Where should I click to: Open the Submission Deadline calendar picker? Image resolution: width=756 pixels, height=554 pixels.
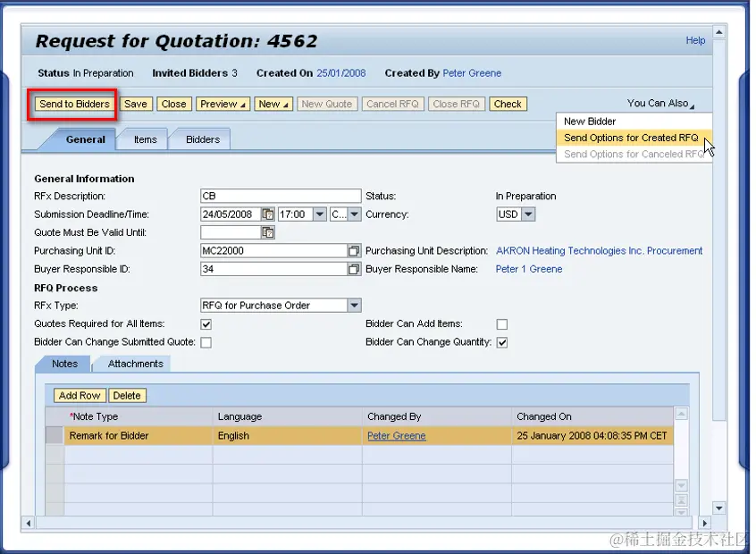tap(268, 214)
